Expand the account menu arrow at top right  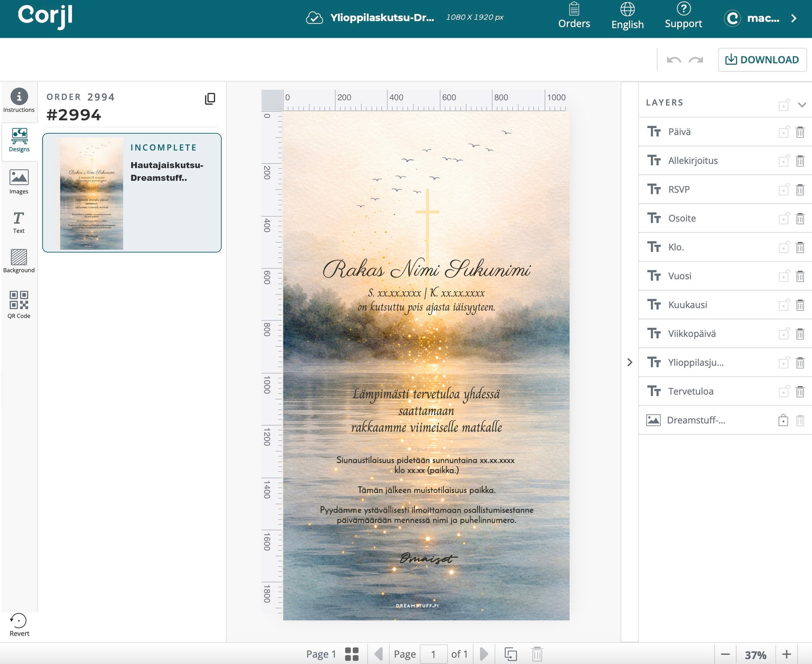(x=794, y=18)
